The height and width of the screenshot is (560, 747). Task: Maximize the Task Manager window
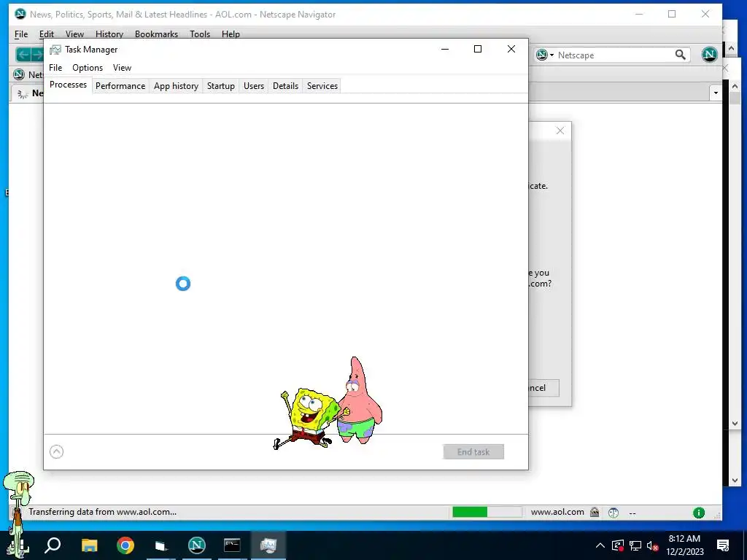coord(478,49)
